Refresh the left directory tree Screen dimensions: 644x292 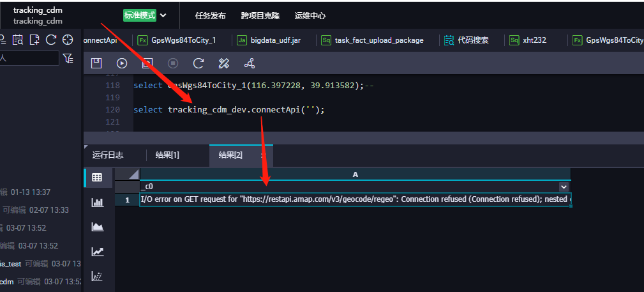51,40
